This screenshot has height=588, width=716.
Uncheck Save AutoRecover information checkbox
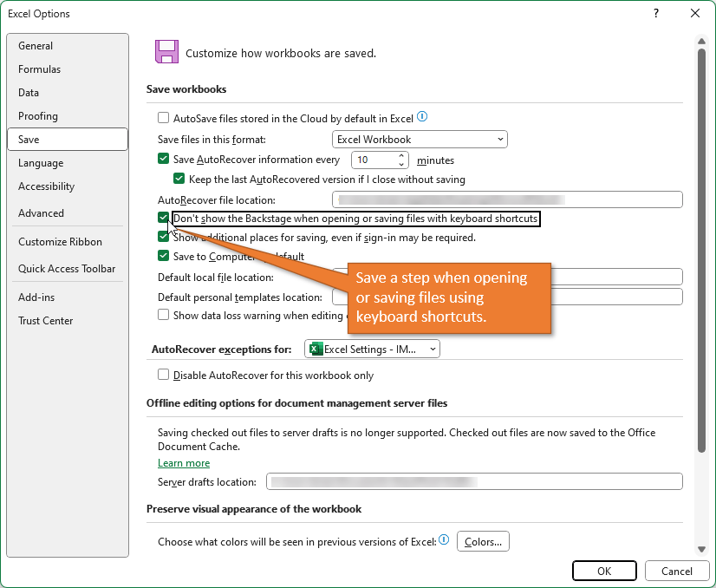point(164,160)
